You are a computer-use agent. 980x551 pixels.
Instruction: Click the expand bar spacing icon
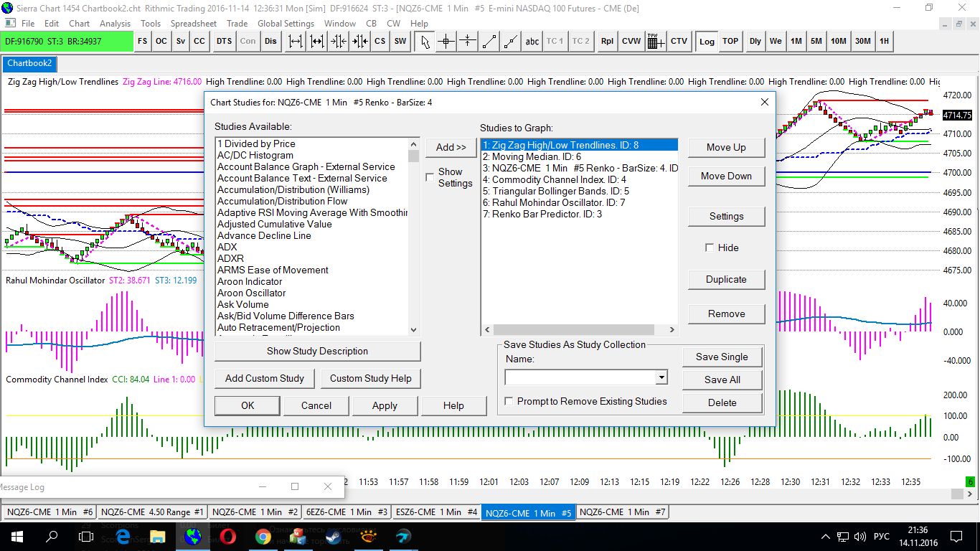[x=296, y=41]
